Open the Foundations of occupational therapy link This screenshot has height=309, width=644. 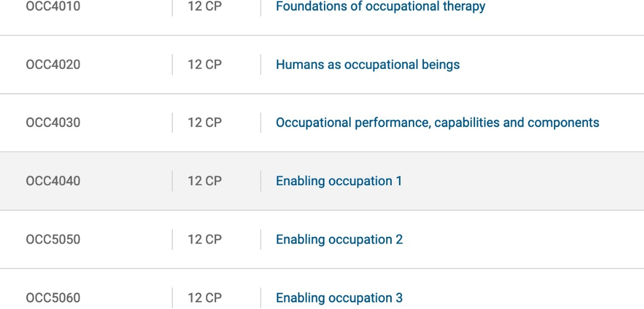click(380, 7)
